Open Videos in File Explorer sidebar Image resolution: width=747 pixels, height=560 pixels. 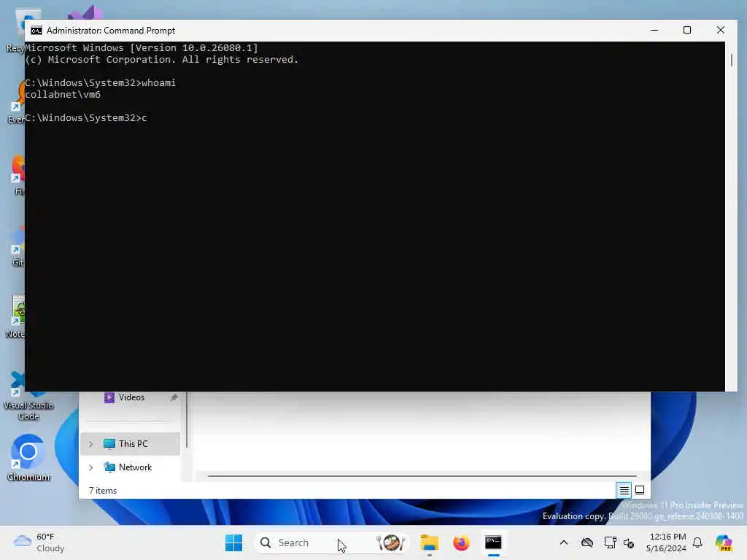coord(131,397)
